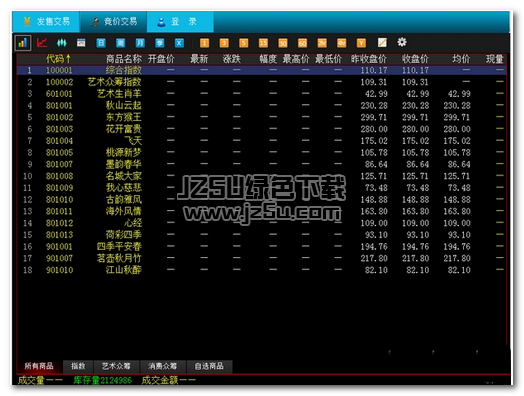Image resolution: width=524 pixels, height=396 pixels.
Task: Choose the orange Y interval icon
Action: (361, 43)
